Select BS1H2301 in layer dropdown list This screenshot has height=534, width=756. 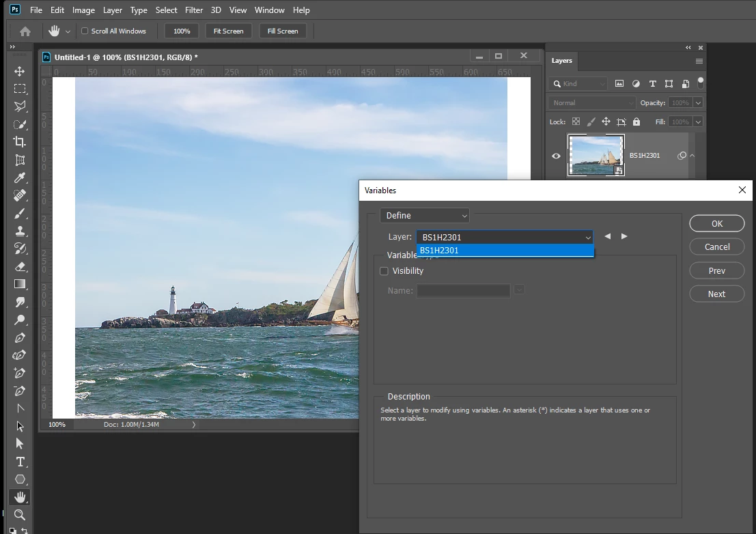505,251
